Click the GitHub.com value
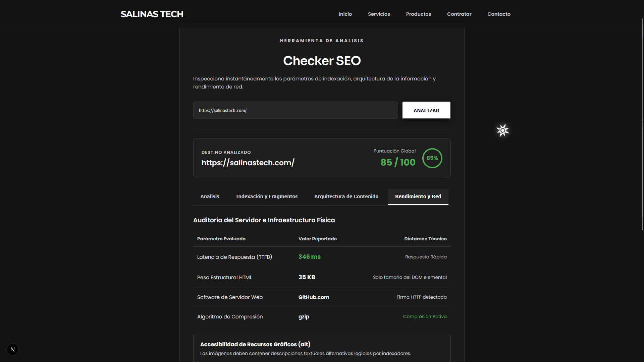644x362 pixels. pyautogui.click(x=314, y=297)
